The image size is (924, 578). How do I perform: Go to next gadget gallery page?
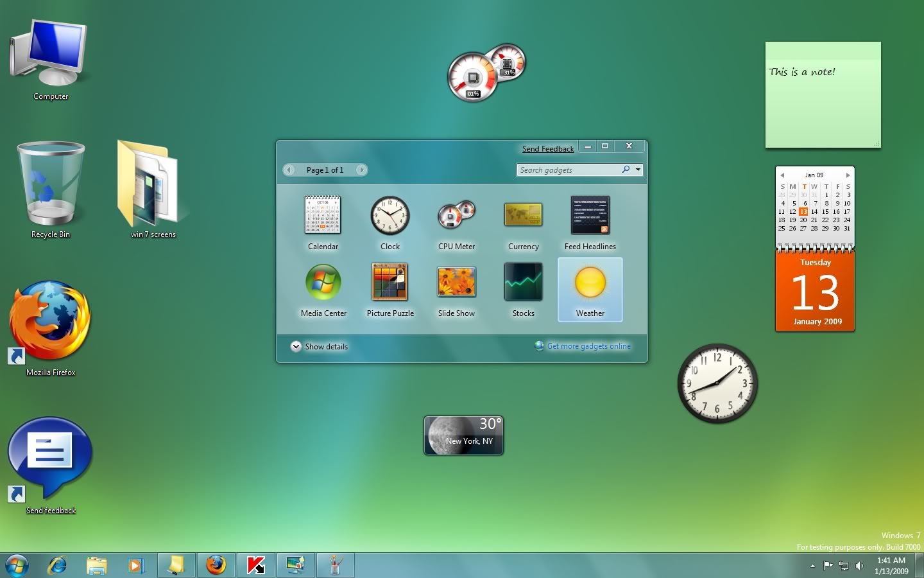click(361, 170)
